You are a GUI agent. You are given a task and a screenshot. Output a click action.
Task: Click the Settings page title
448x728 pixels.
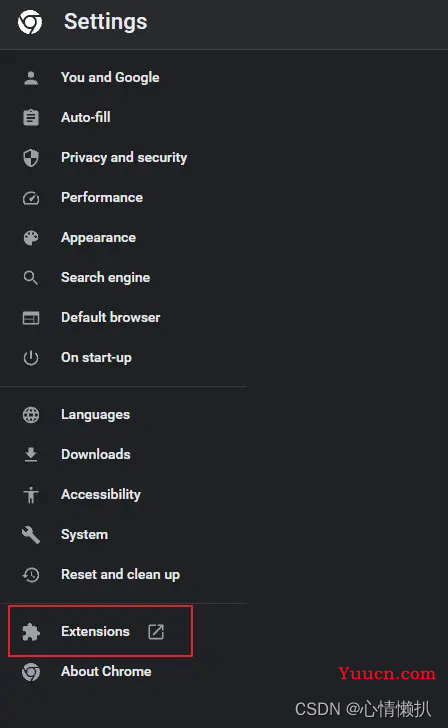coord(106,22)
